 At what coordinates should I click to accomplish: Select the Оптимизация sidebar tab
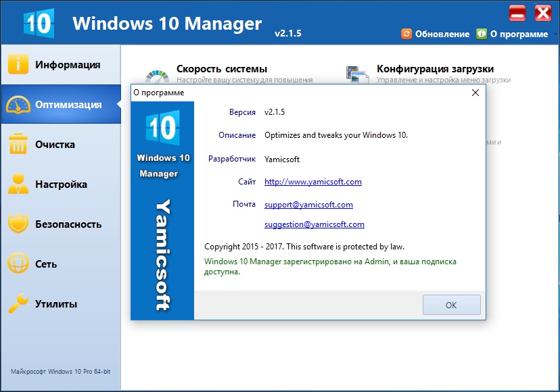click(61, 104)
